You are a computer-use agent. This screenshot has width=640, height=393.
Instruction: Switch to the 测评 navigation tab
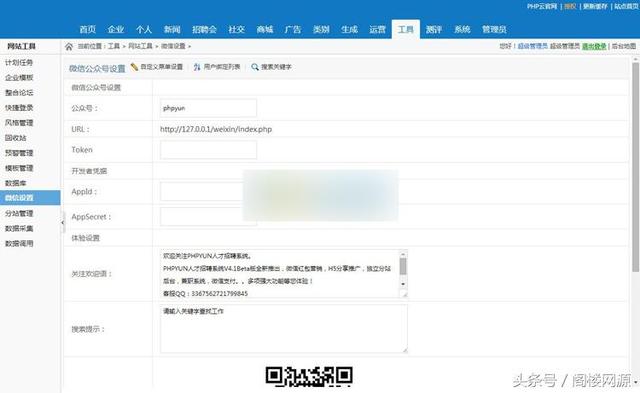(x=433, y=29)
